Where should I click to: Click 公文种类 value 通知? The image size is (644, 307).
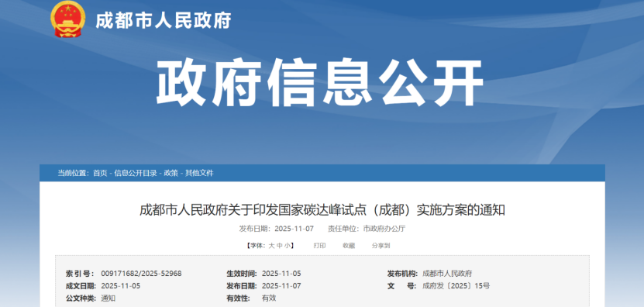point(108,298)
